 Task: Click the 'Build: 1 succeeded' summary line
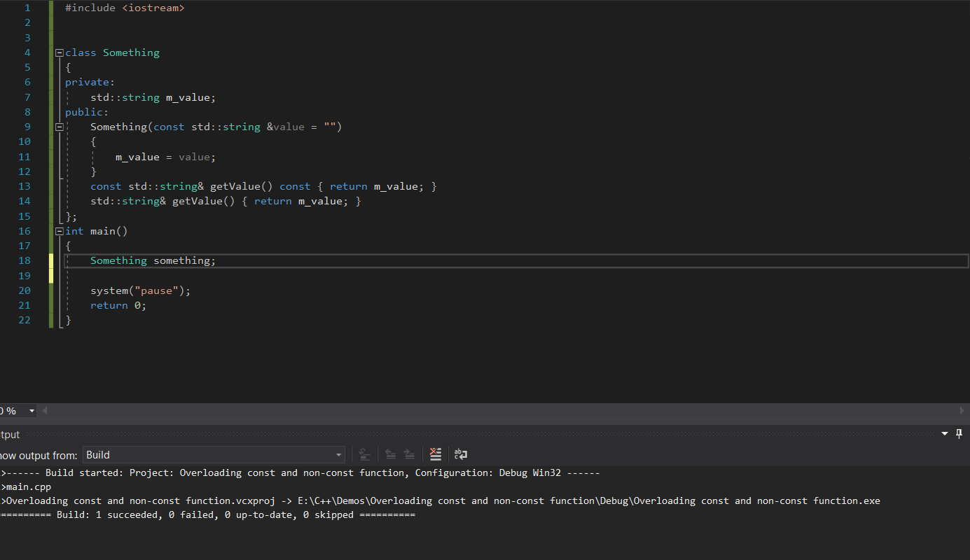[x=210, y=514]
